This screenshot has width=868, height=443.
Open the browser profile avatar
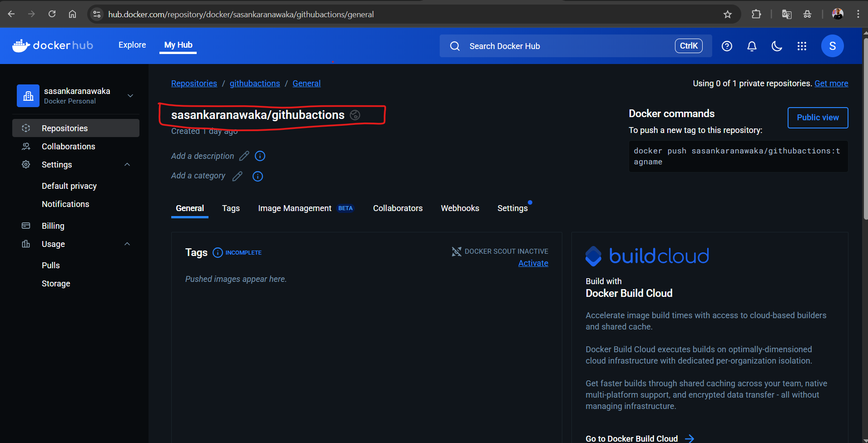click(x=838, y=14)
